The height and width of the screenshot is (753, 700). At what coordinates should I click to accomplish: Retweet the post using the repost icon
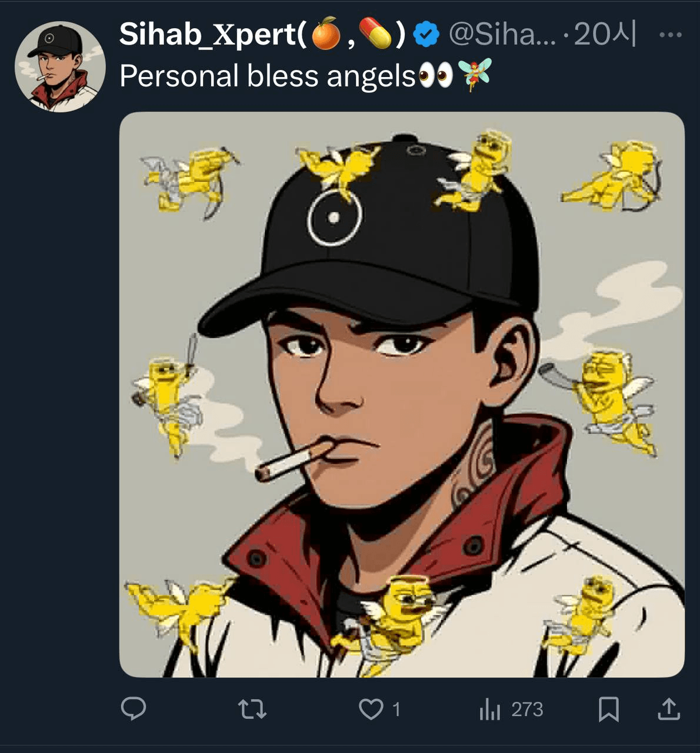(253, 709)
